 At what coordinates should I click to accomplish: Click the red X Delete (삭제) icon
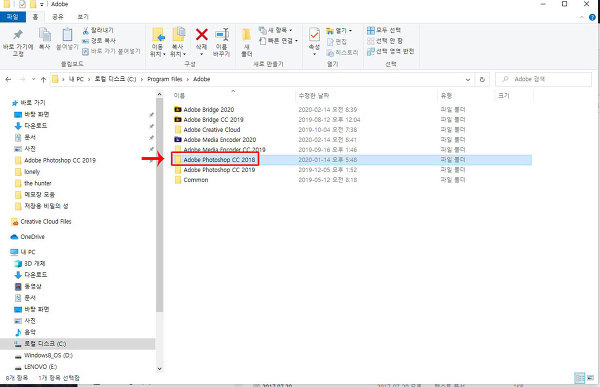[x=202, y=34]
